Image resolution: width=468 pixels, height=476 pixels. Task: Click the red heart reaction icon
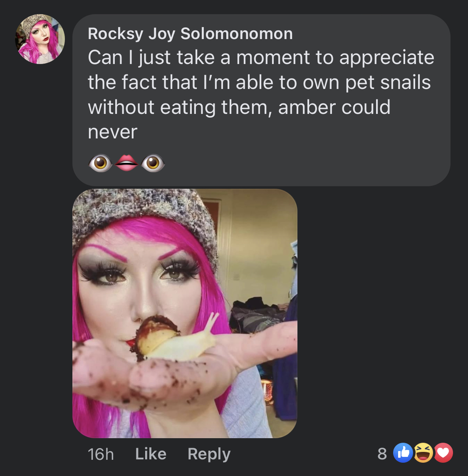(443, 453)
